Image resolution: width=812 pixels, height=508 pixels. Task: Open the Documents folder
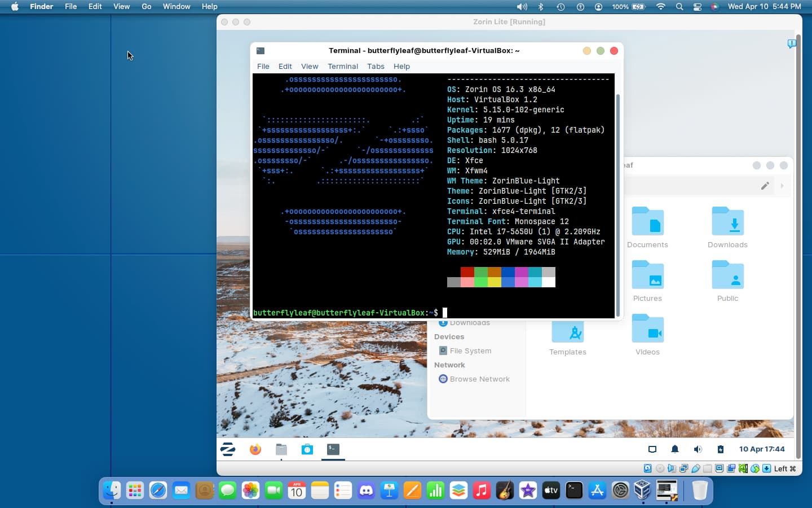coord(647,227)
